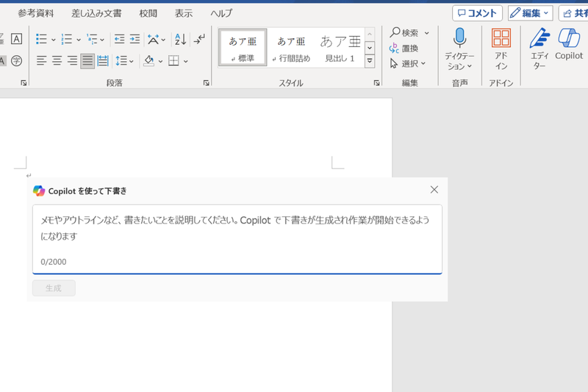Image resolution: width=588 pixels, height=392 pixels.
Task: Open the 表示 tab
Action: point(184,13)
